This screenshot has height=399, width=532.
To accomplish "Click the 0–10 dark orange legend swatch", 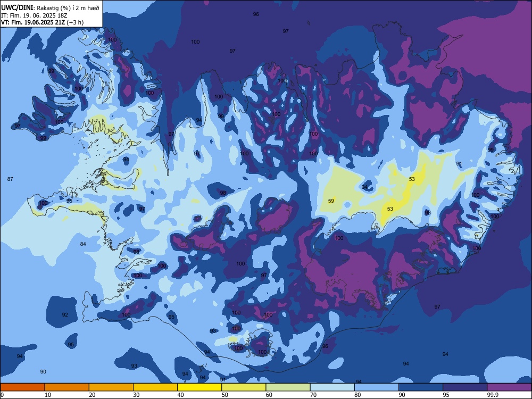I will coord(22,387).
